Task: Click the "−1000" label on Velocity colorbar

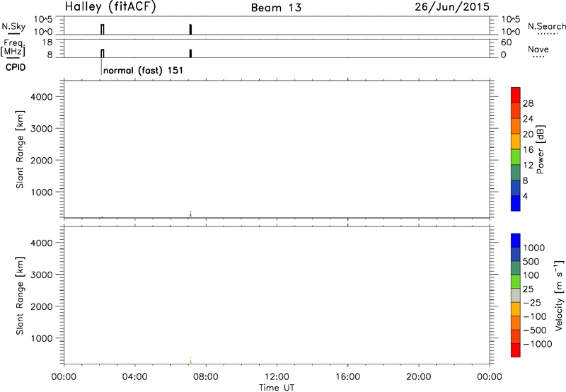Action: [x=537, y=344]
